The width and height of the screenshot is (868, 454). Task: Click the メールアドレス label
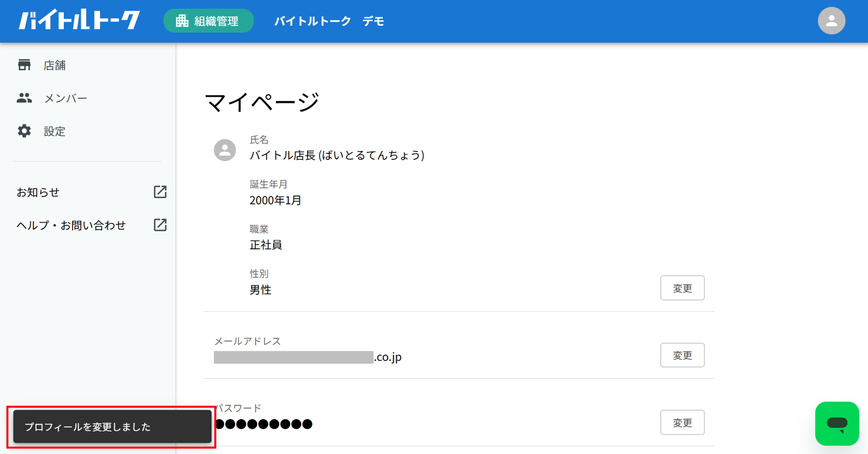click(x=247, y=341)
